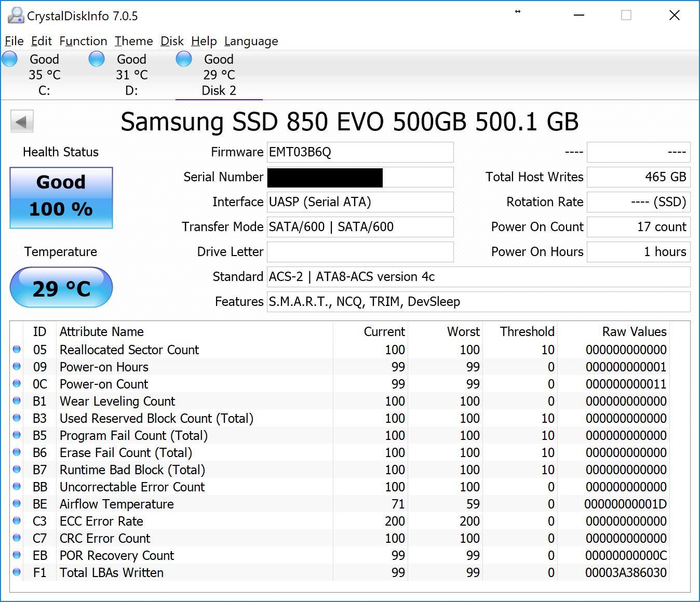Click the 29 °C temperature button
The width and height of the screenshot is (700, 602).
61,288
